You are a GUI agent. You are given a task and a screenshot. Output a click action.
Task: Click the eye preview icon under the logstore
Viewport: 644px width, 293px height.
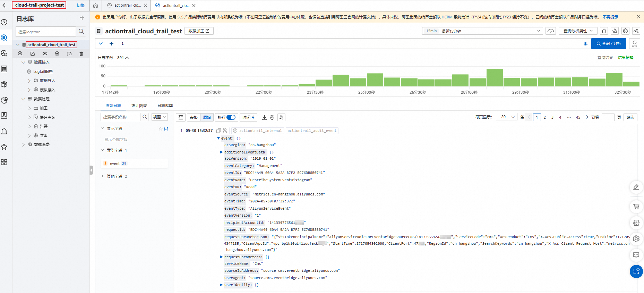point(45,53)
